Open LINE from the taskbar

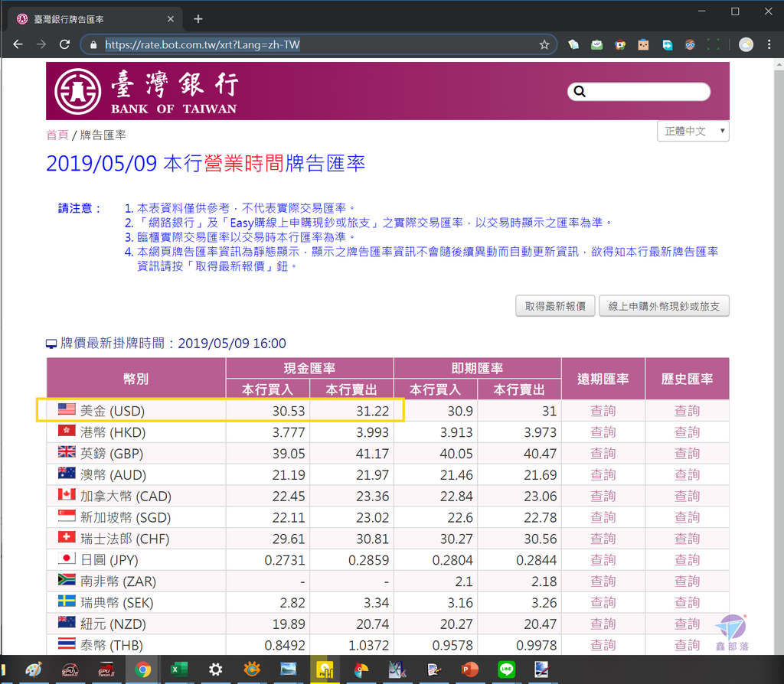506,669
